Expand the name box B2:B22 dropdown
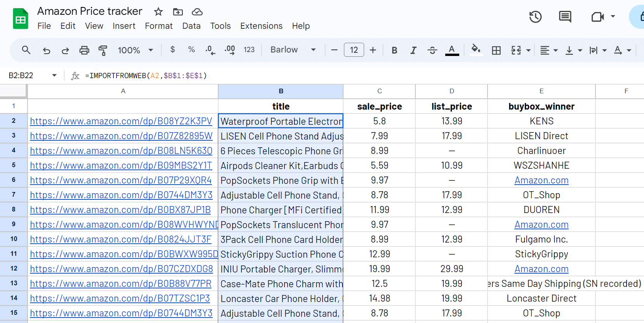Viewport: 644px width, 323px height. point(54,75)
